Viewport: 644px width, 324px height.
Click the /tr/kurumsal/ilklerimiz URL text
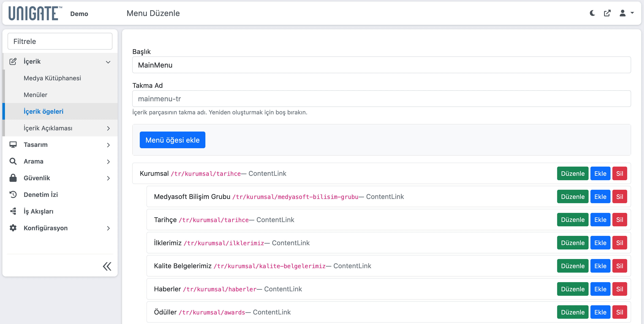pos(224,243)
